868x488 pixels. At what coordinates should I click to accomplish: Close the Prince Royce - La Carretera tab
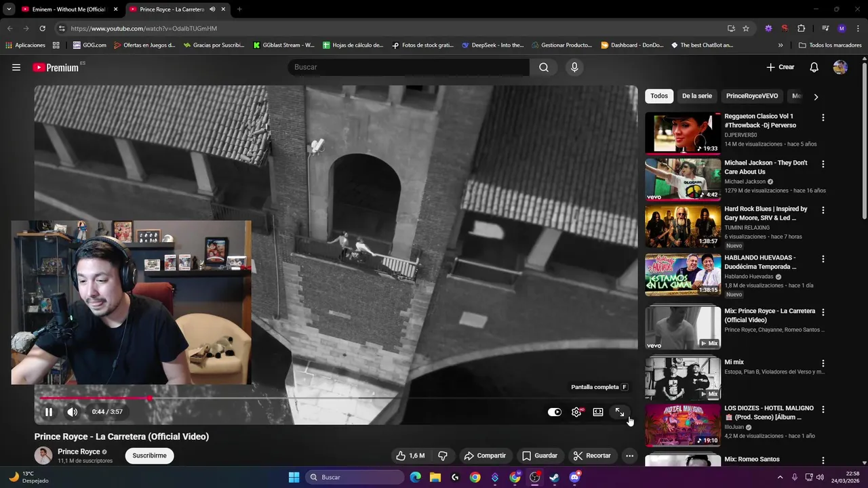pos(223,9)
